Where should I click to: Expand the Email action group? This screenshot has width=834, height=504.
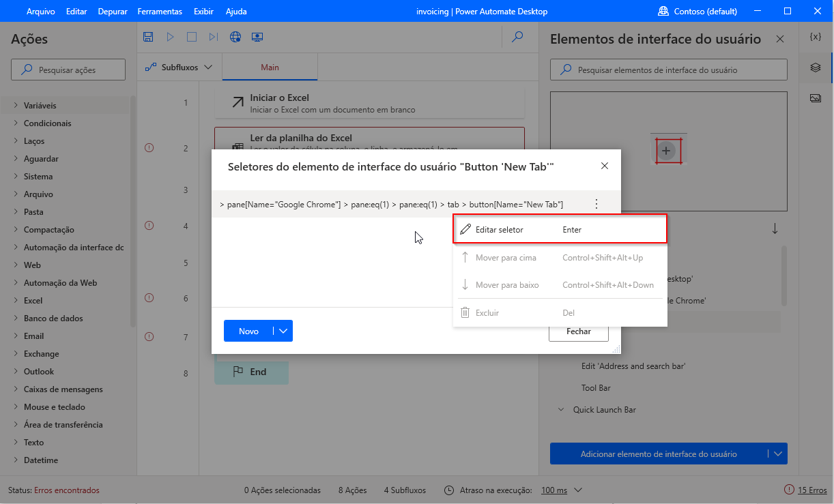(x=16, y=336)
